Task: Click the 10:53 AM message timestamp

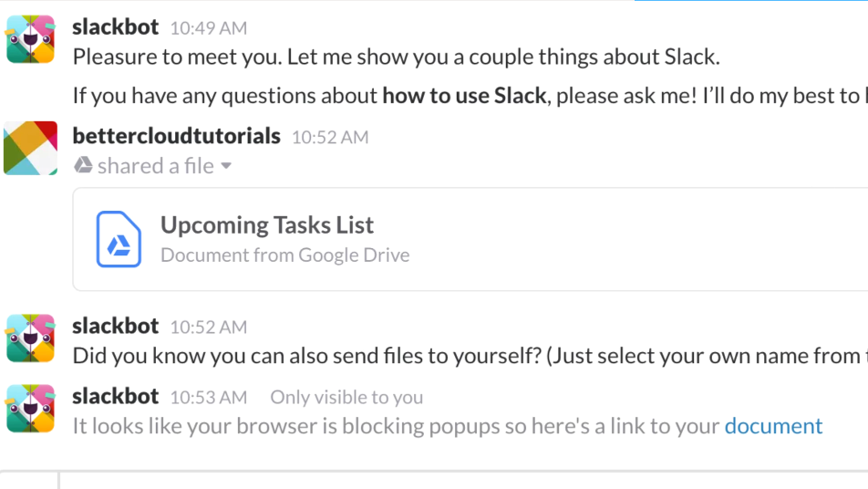Action: tap(209, 398)
